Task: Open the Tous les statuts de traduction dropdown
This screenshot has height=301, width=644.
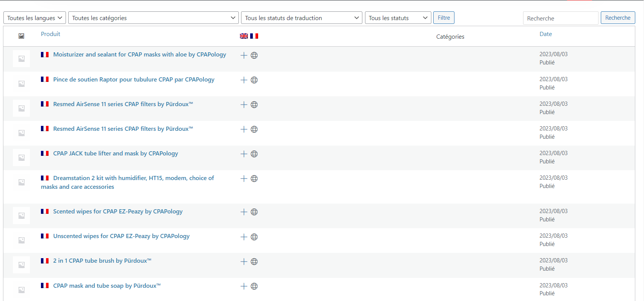Action: [x=302, y=18]
